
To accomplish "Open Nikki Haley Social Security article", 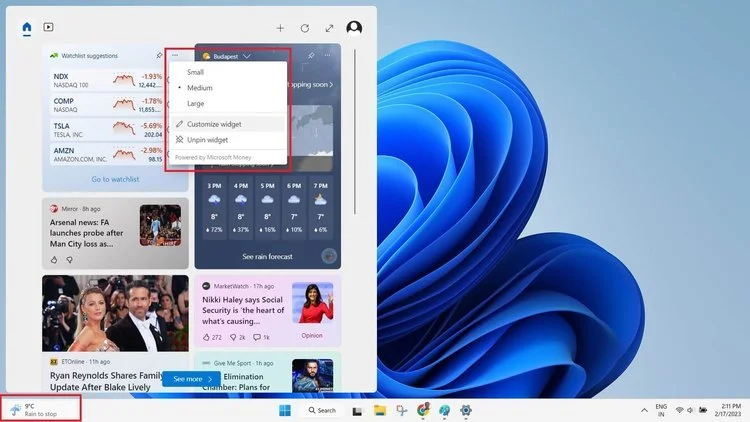I will [243, 310].
